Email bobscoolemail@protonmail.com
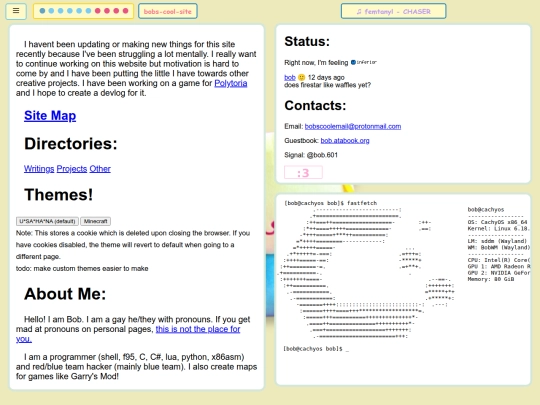Viewport: 540px width, 405px height. pyautogui.click(x=353, y=126)
